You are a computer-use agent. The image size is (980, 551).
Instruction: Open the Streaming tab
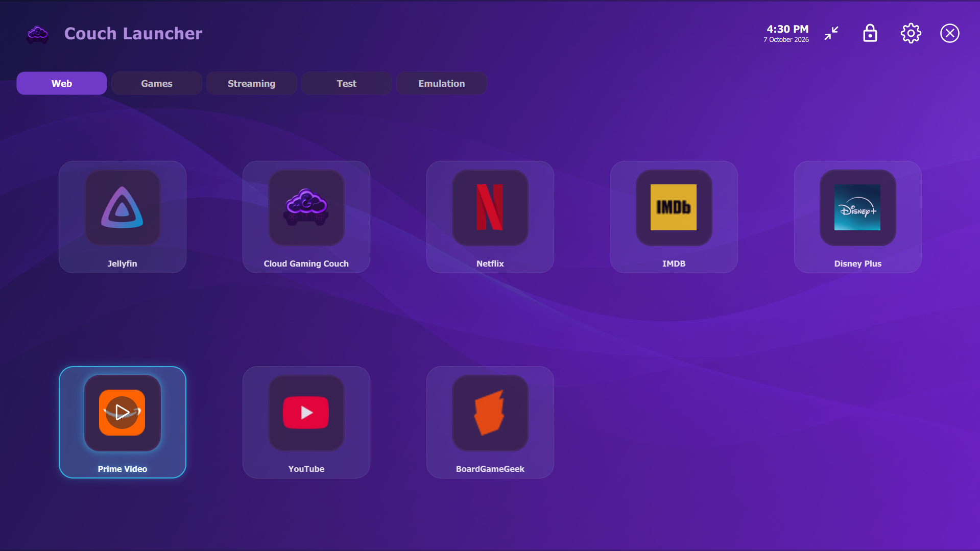click(251, 83)
